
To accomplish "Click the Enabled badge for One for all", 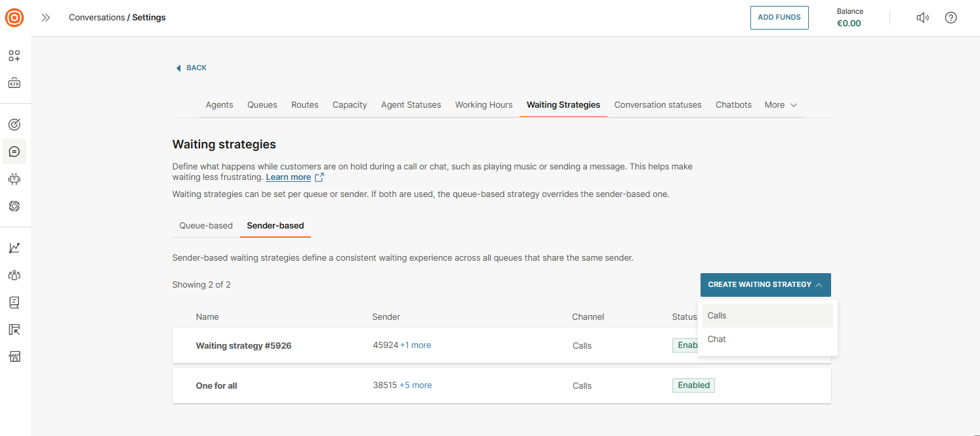I will pyautogui.click(x=693, y=385).
